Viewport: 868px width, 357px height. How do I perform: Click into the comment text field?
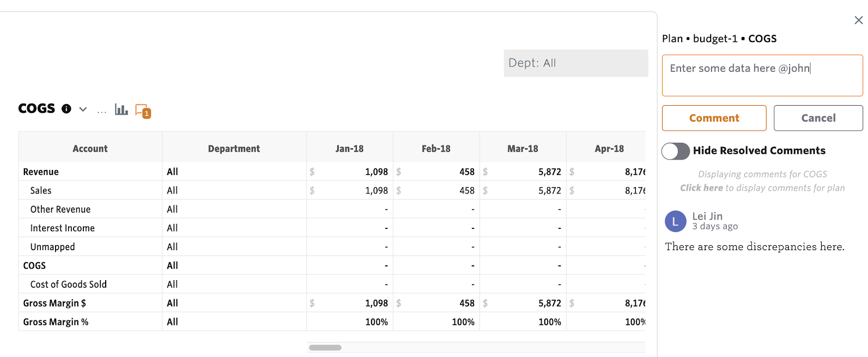(762, 75)
